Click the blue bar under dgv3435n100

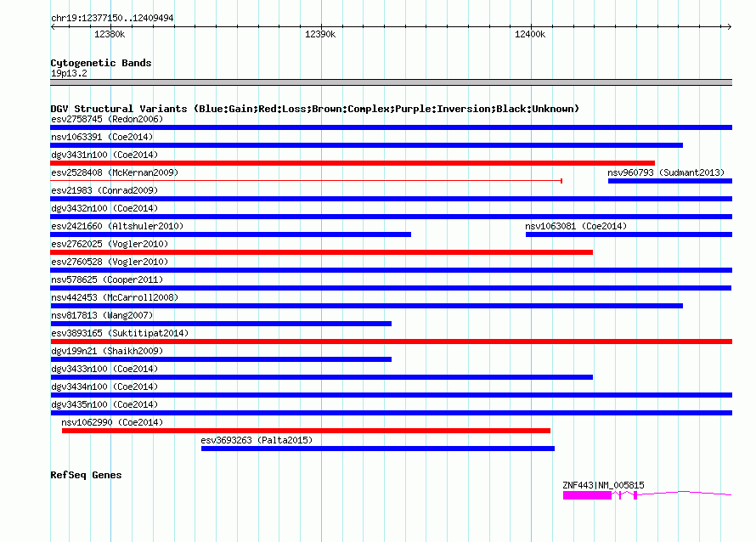391,413
